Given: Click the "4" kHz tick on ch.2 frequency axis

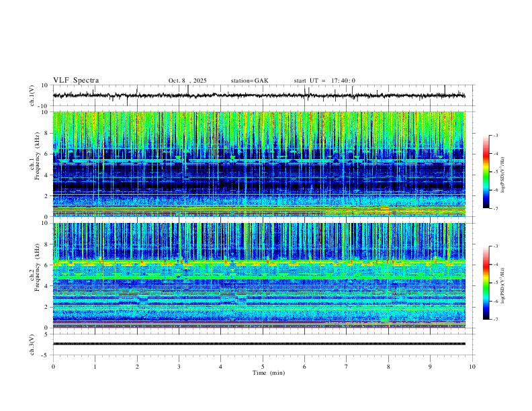Looking at the screenshot, I should coord(46,286).
